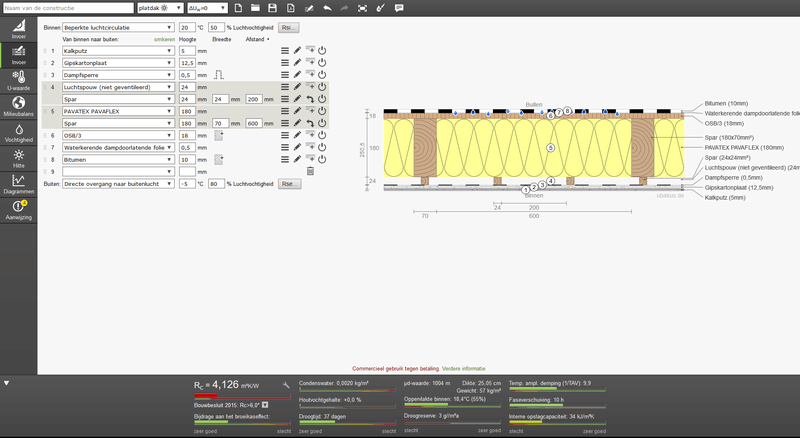Toggle the power button for Bitumen layer
Screen dimensions: 800x438
[322, 160]
